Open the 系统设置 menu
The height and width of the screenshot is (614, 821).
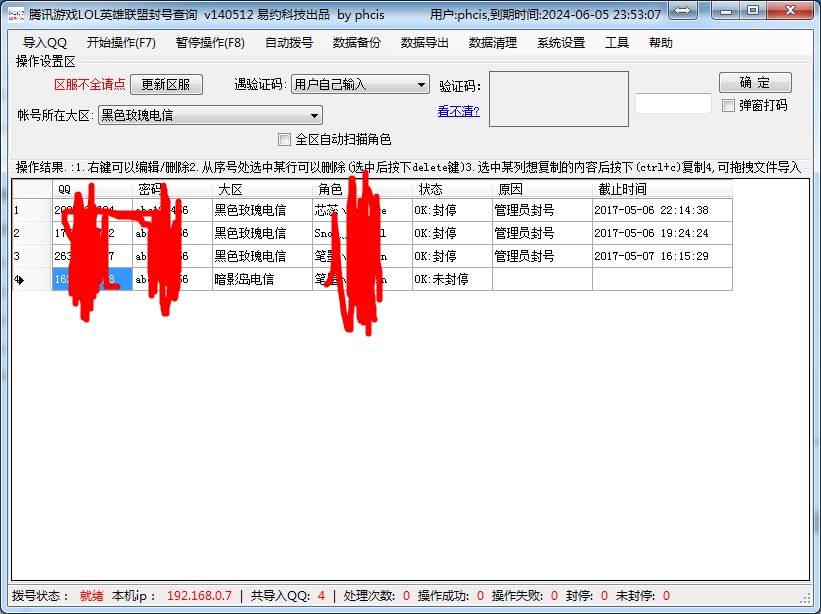561,43
